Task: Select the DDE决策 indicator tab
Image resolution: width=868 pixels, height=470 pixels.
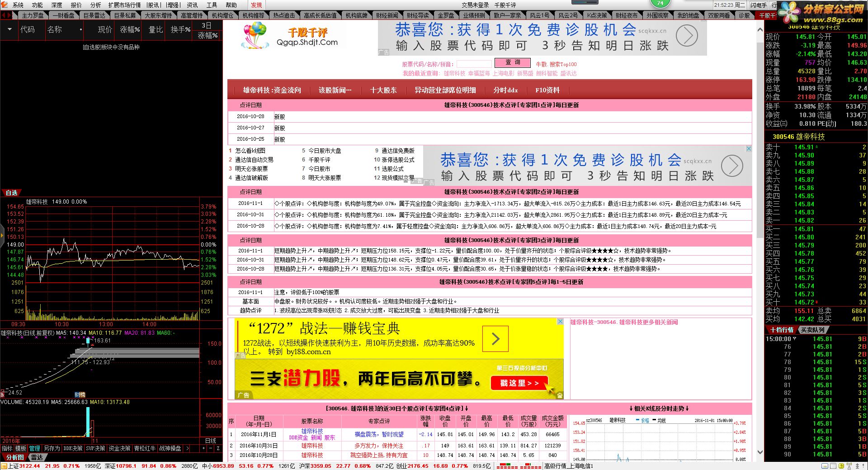Action: [x=73, y=448]
